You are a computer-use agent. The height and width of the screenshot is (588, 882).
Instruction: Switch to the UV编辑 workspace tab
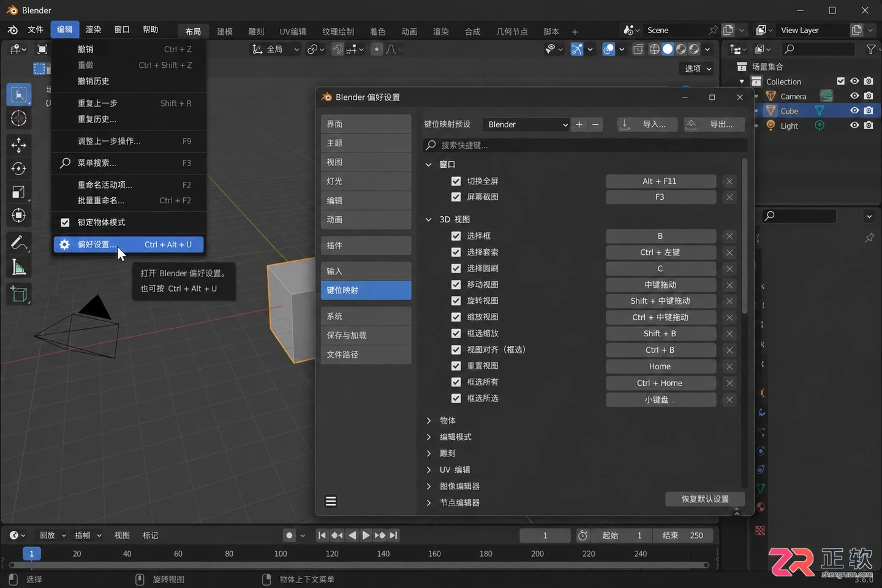click(x=293, y=31)
